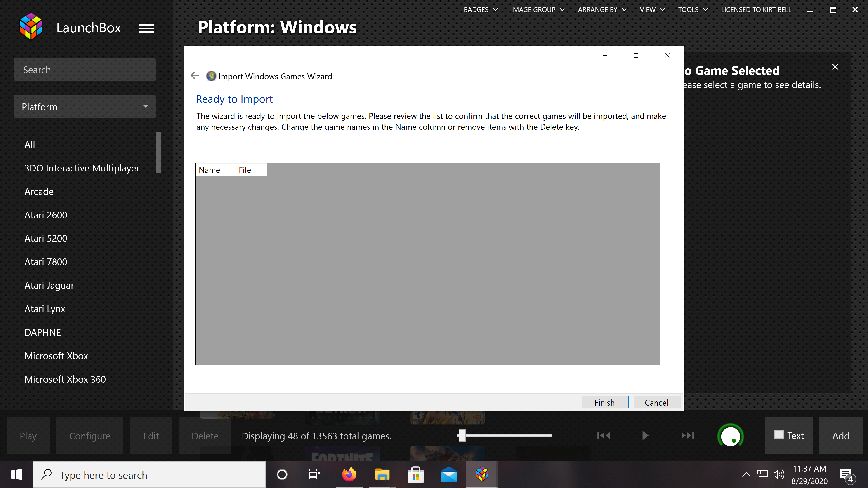The height and width of the screenshot is (488, 868).
Task: Click the Import Wizard globe icon
Action: tap(211, 76)
